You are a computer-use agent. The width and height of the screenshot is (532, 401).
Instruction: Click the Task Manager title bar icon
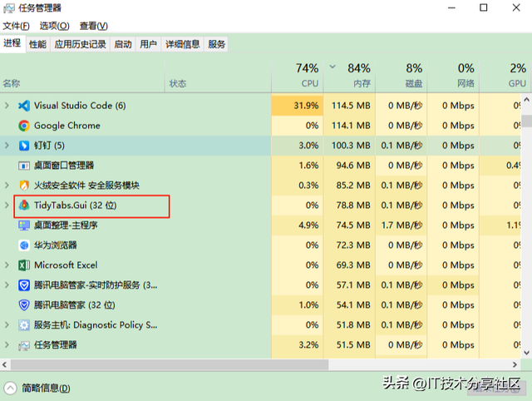9,8
